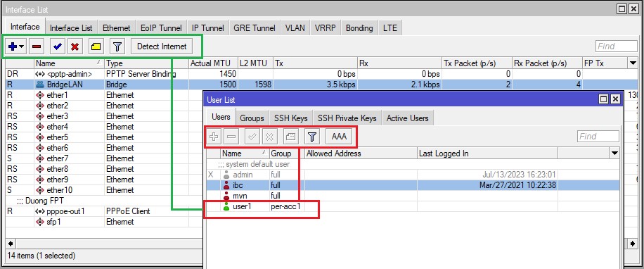Open the GRE Tunnel tab
Screen dimensions: 644x269
click(x=255, y=28)
